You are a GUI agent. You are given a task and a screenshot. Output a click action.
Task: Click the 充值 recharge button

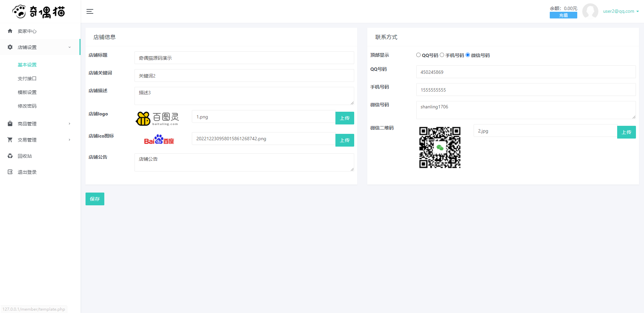pyautogui.click(x=563, y=15)
